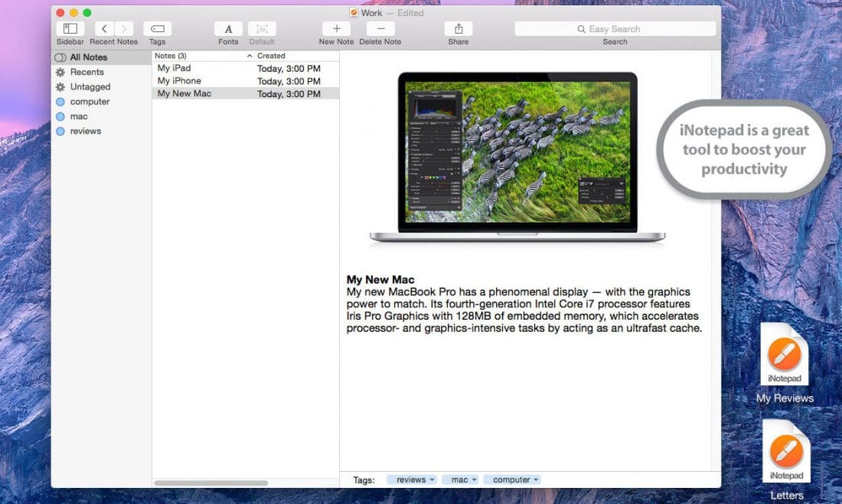Open the Tags panel icon

pyautogui.click(x=157, y=28)
